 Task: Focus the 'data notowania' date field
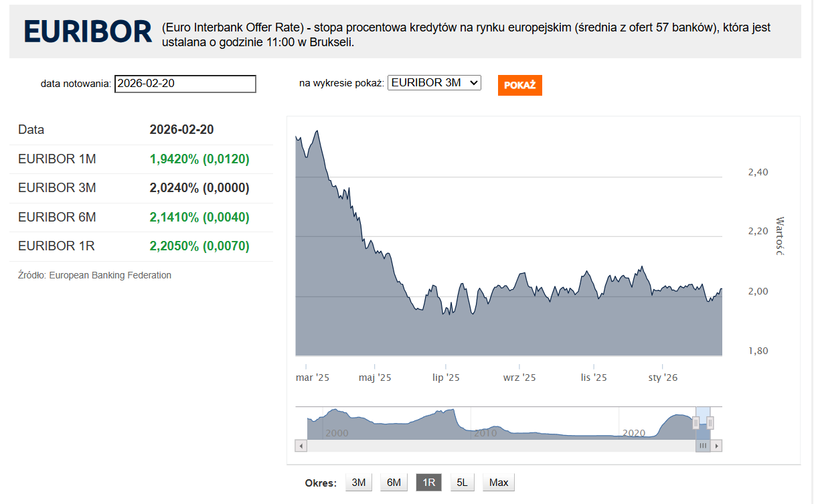185,84
